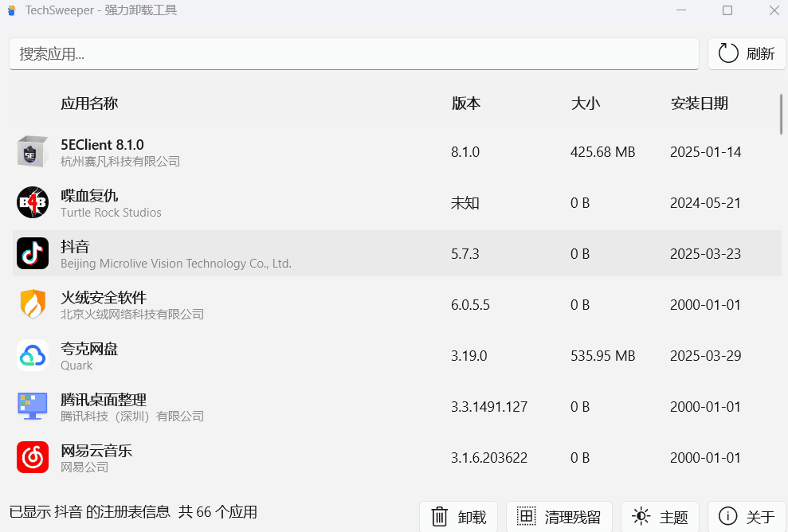
Task: Refresh the app list with 刷新
Action: pyautogui.click(x=747, y=53)
